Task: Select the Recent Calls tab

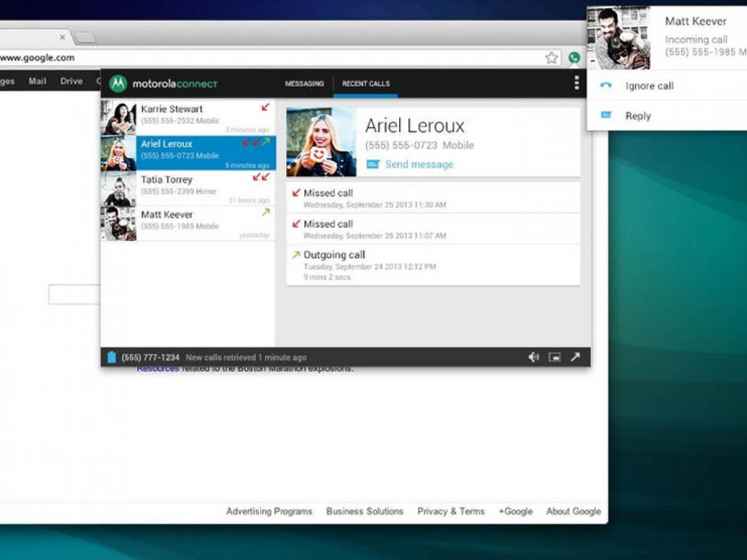Action: 365,83
